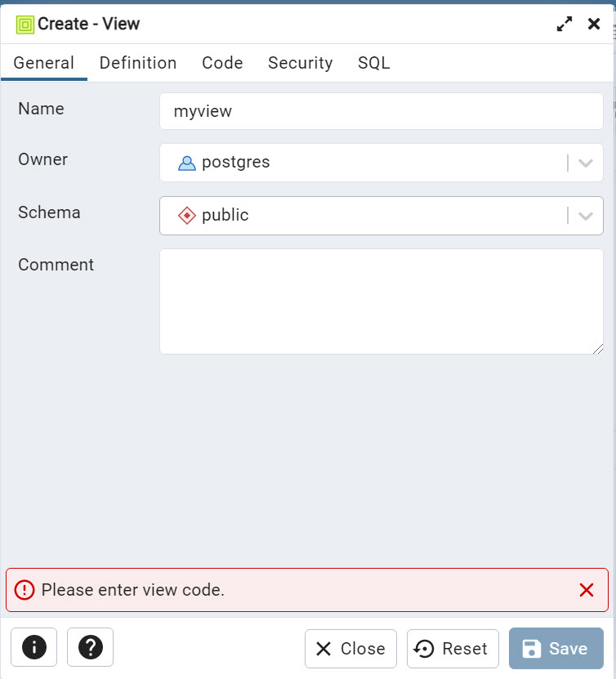
Task: Dismiss the view code error message
Action: (x=586, y=590)
